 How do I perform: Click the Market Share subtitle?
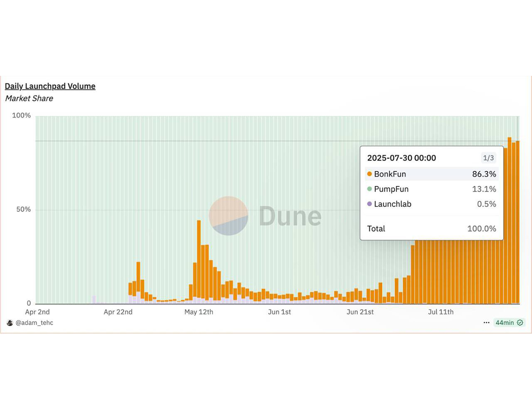click(29, 99)
